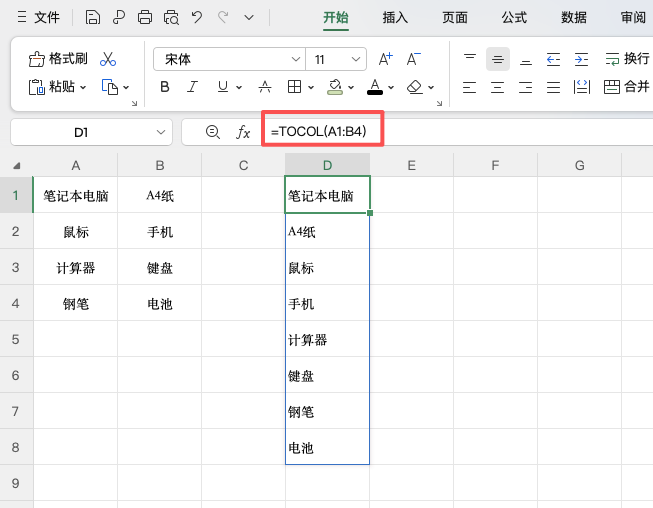Viewport: 653px width, 508px height.
Task: Click the Clear eraser icon
Action: (x=415, y=87)
